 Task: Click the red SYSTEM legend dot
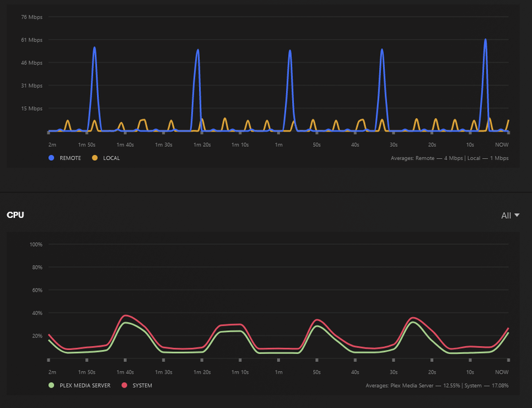pyautogui.click(x=124, y=386)
